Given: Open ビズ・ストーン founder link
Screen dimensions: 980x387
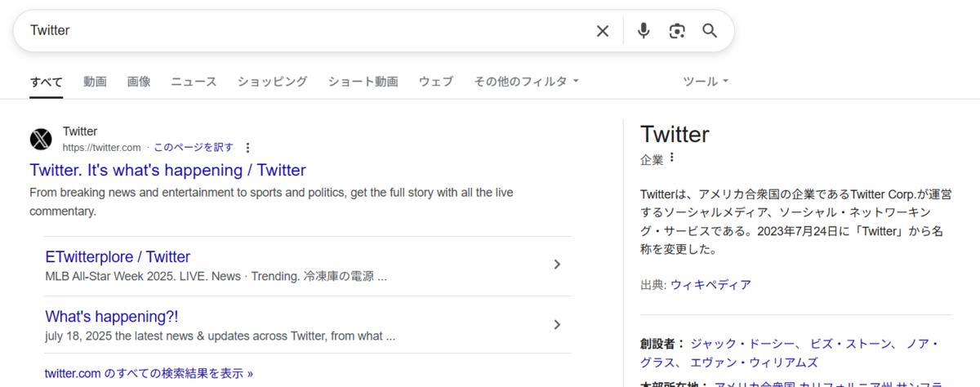Looking at the screenshot, I should point(851,343).
